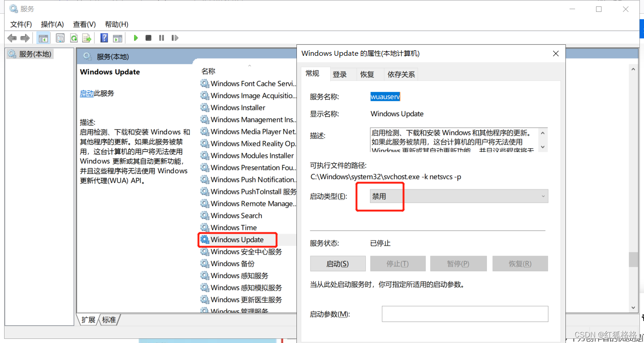Open the Properties toolbar icon
The width and height of the screenshot is (644, 343).
(x=60, y=38)
